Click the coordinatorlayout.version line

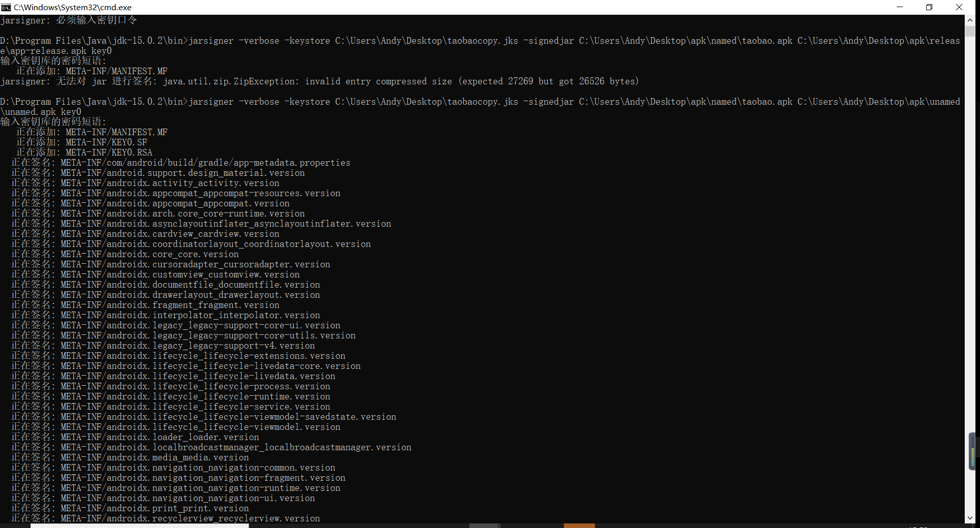pos(191,244)
